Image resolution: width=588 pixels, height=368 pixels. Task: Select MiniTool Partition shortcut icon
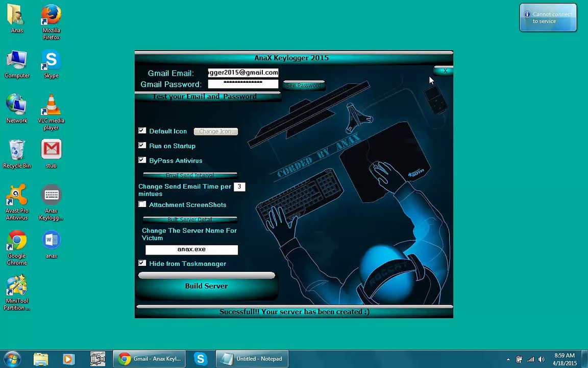point(16,292)
